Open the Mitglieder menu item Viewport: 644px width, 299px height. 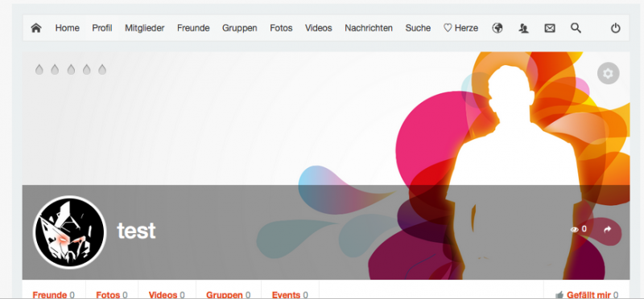point(145,28)
